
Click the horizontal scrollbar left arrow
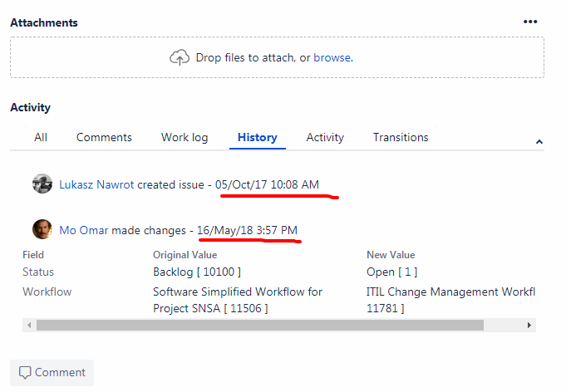tap(29, 326)
